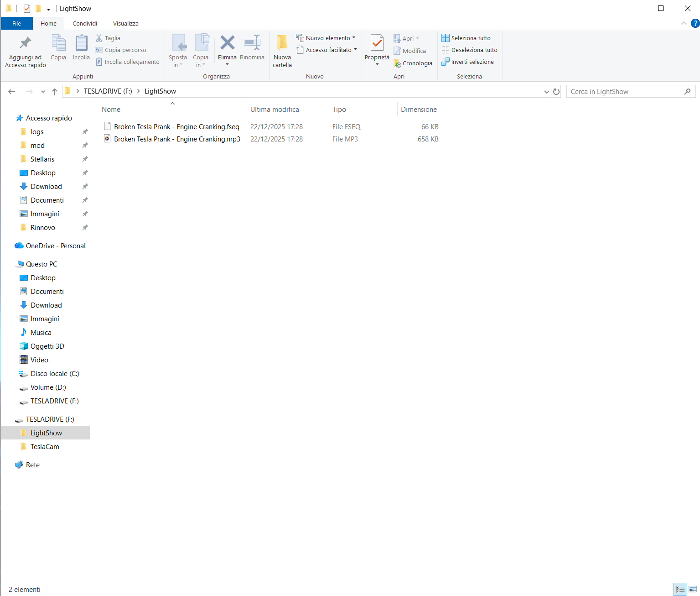Click the Elimina (delete) red X icon

(x=227, y=43)
